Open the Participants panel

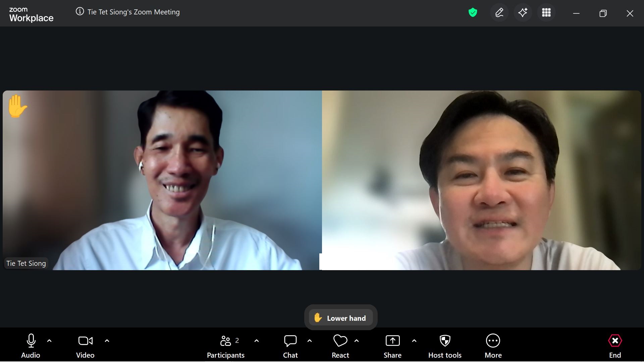[225, 346]
